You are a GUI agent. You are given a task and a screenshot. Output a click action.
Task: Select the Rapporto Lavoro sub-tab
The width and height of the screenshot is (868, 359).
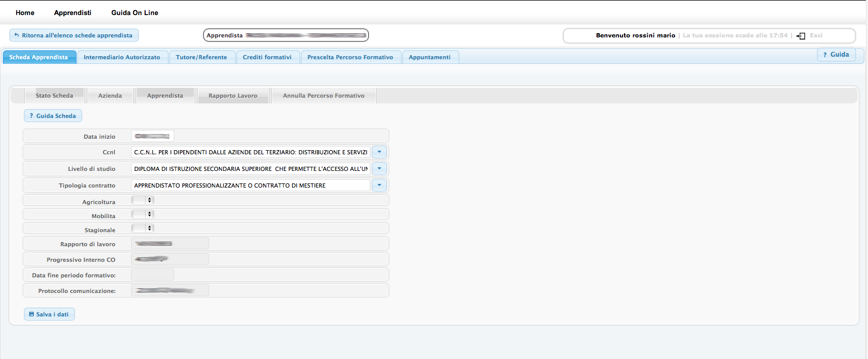[232, 96]
